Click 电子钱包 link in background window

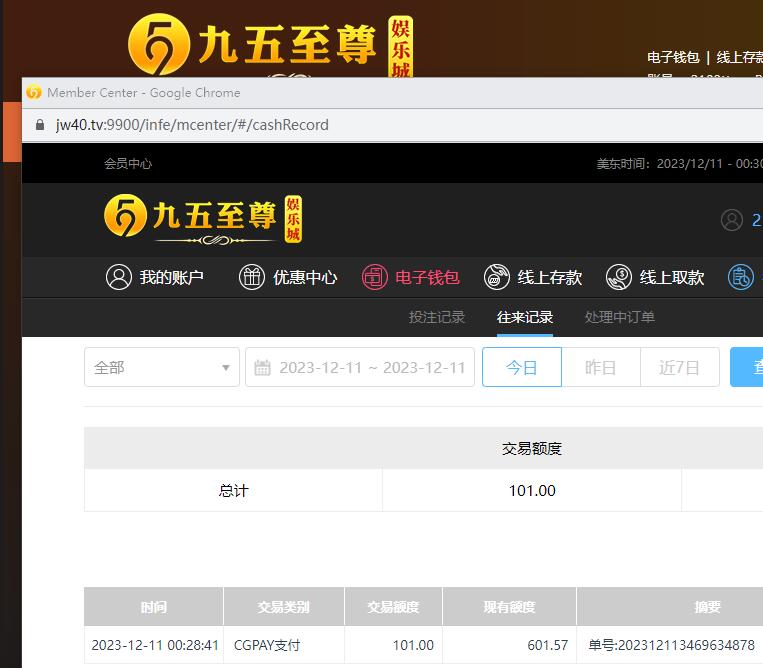673,57
